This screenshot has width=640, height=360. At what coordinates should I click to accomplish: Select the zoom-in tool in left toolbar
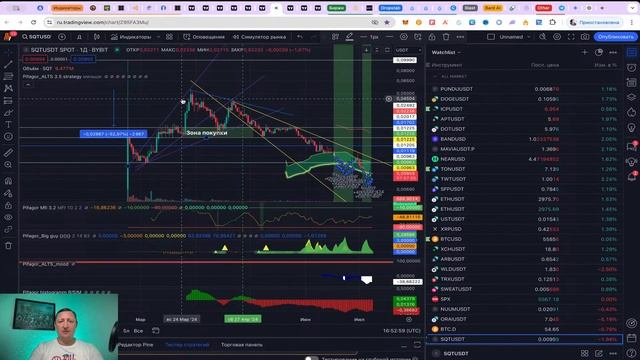(8, 164)
